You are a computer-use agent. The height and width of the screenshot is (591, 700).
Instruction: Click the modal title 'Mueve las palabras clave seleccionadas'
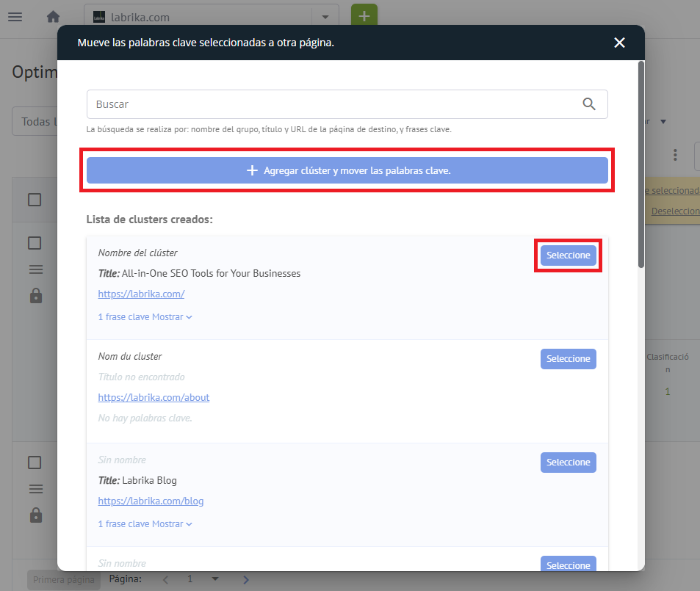click(x=206, y=43)
